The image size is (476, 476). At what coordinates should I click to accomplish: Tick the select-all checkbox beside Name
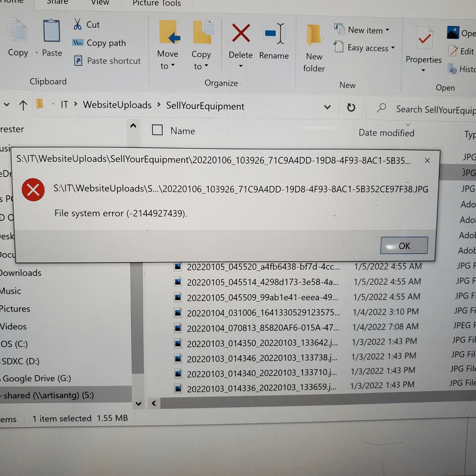(157, 130)
